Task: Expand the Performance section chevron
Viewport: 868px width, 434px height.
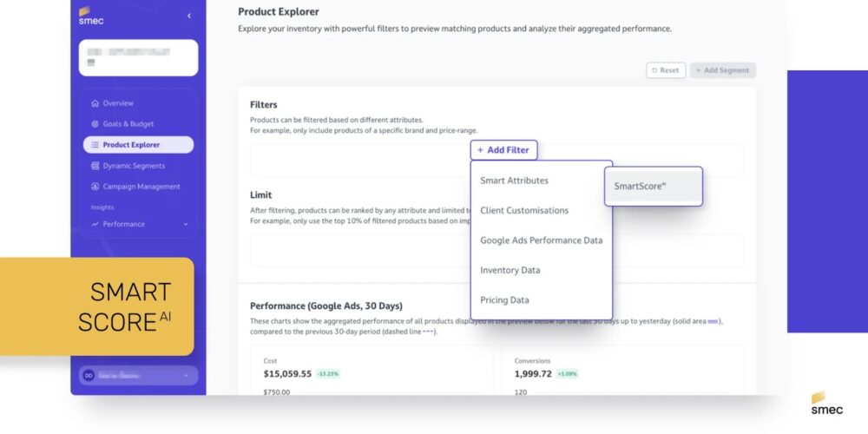Action: 186,224
